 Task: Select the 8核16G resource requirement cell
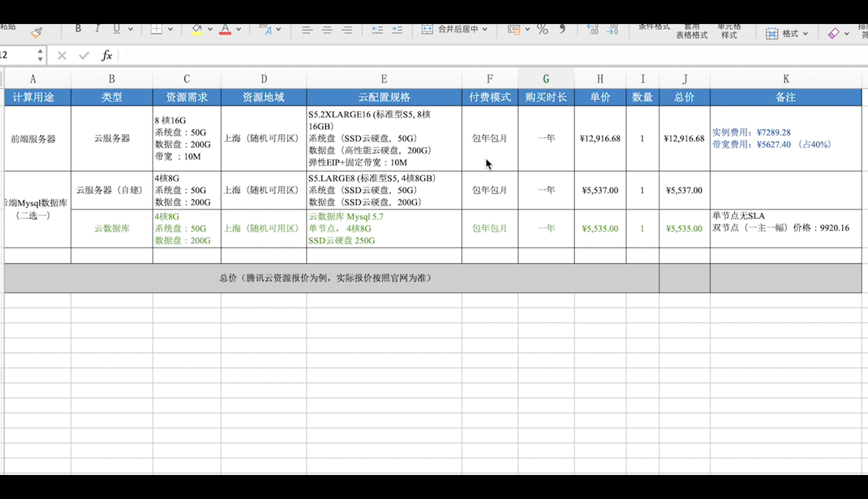click(187, 139)
